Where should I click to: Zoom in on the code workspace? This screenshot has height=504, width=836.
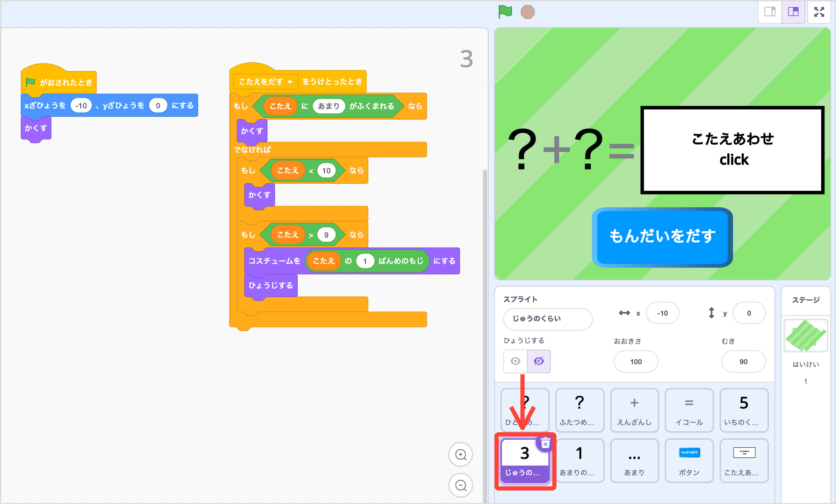[461, 454]
